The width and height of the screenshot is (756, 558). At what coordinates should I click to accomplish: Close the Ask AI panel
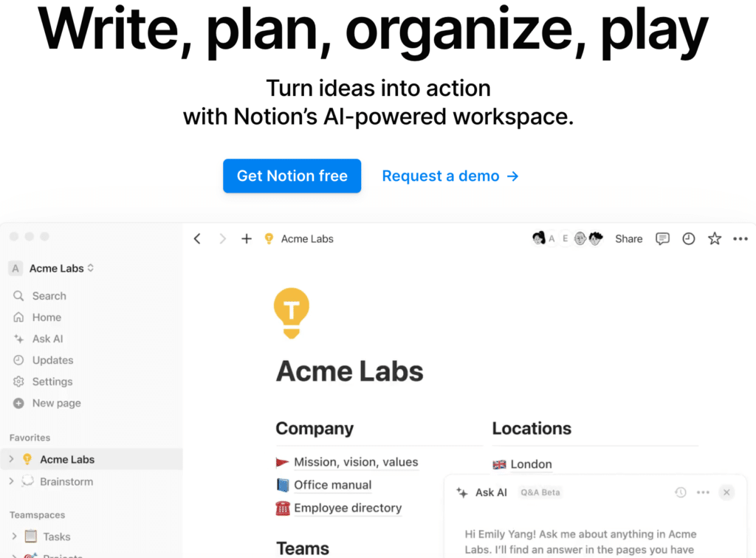pyautogui.click(x=726, y=492)
